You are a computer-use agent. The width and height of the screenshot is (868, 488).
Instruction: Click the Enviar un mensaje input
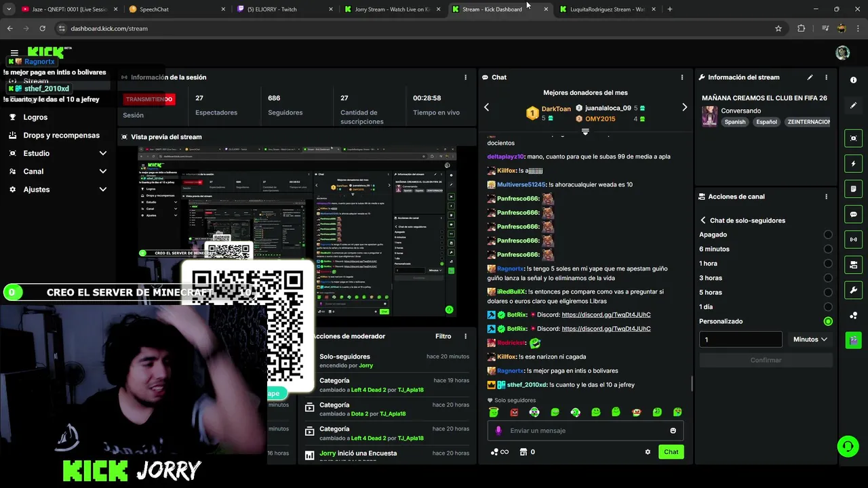(585, 430)
